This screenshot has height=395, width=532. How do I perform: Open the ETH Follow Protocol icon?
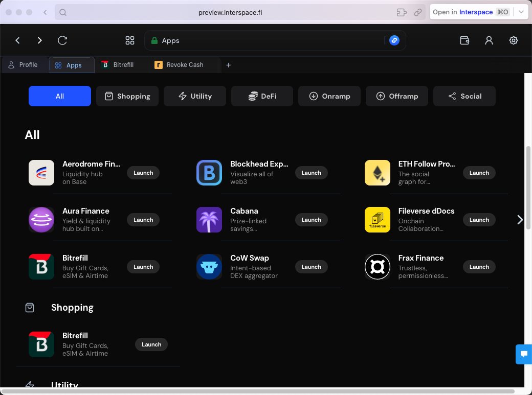[378, 173]
